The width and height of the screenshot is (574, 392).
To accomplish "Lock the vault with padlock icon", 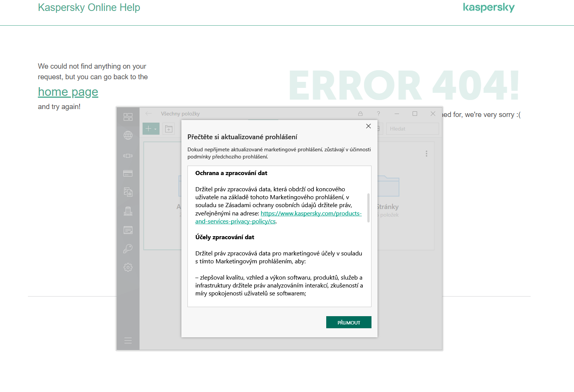I will click(x=360, y=114).
